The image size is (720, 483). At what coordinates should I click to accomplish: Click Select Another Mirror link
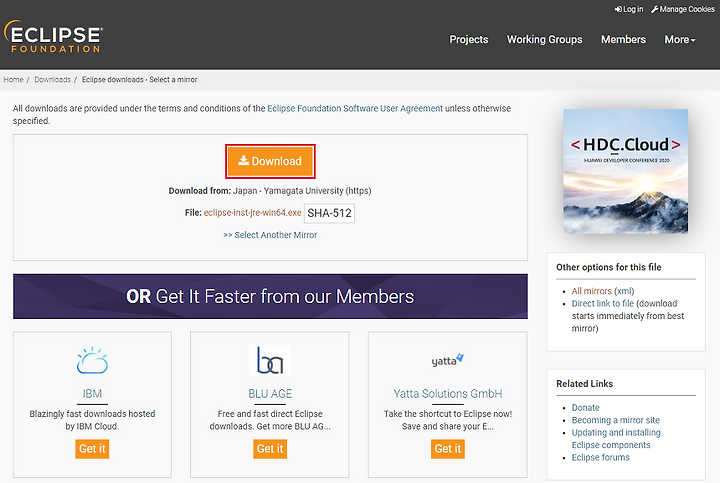[270, 235]
